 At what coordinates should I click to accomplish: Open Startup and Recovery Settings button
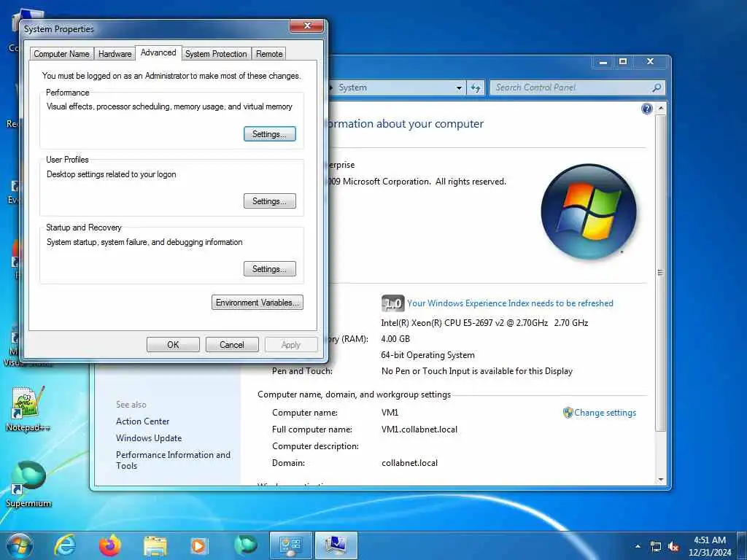pos(270,268)
